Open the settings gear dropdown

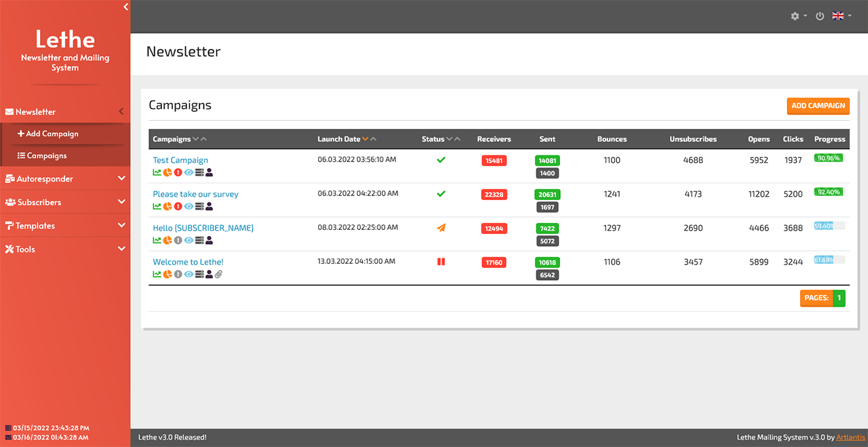[799, 16]
